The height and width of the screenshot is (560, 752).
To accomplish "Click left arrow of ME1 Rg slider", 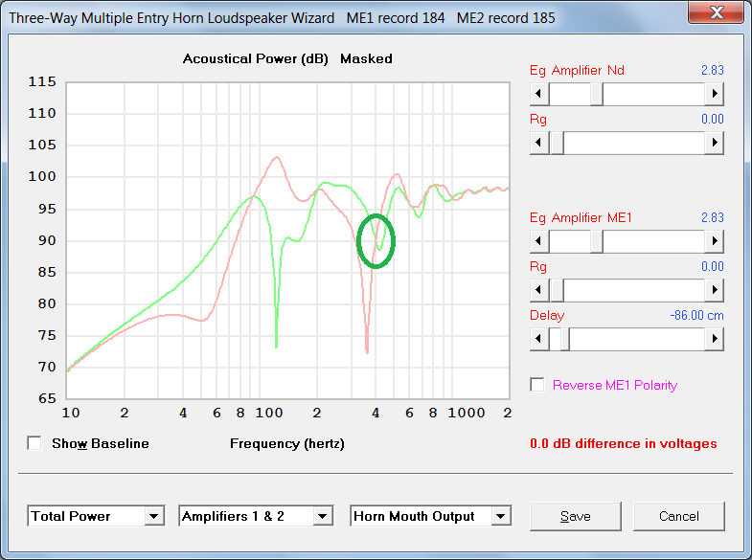I will coord(539,290).
